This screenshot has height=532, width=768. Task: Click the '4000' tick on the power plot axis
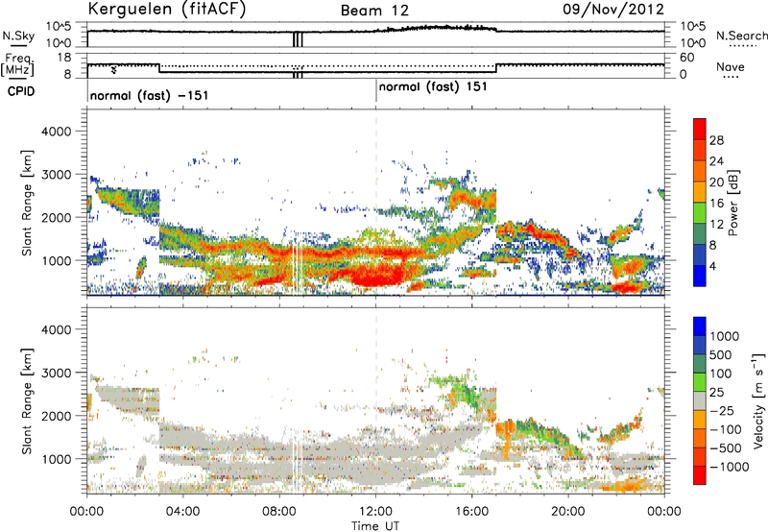[x=56, y=131]
